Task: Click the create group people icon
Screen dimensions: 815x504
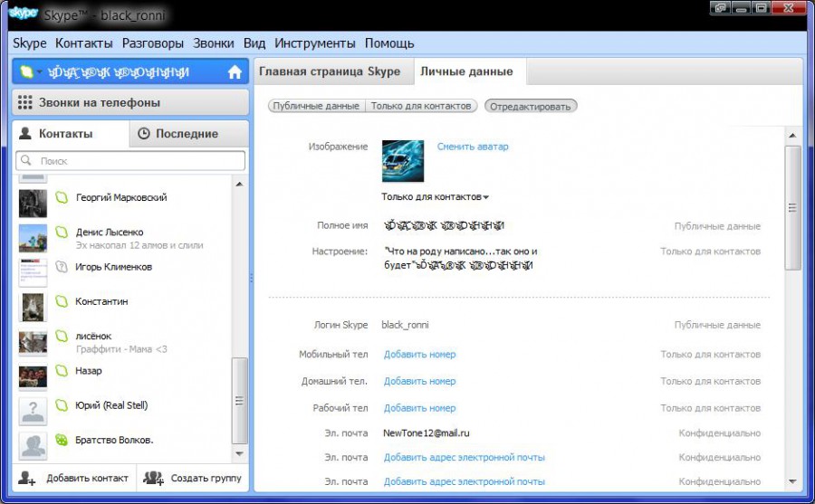Action: 153,478
